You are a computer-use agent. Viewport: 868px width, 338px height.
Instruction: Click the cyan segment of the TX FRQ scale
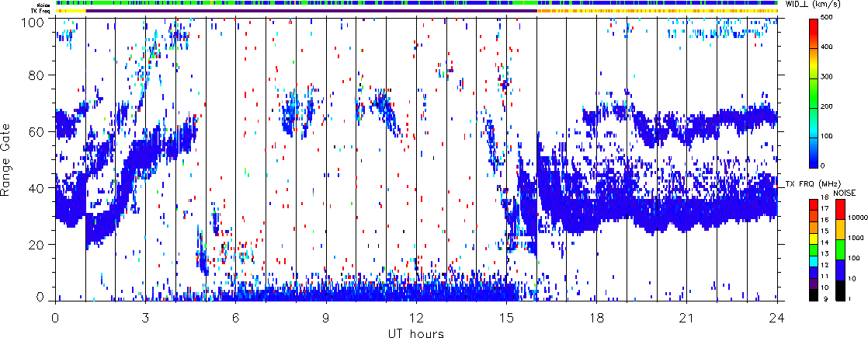point(814,262)
